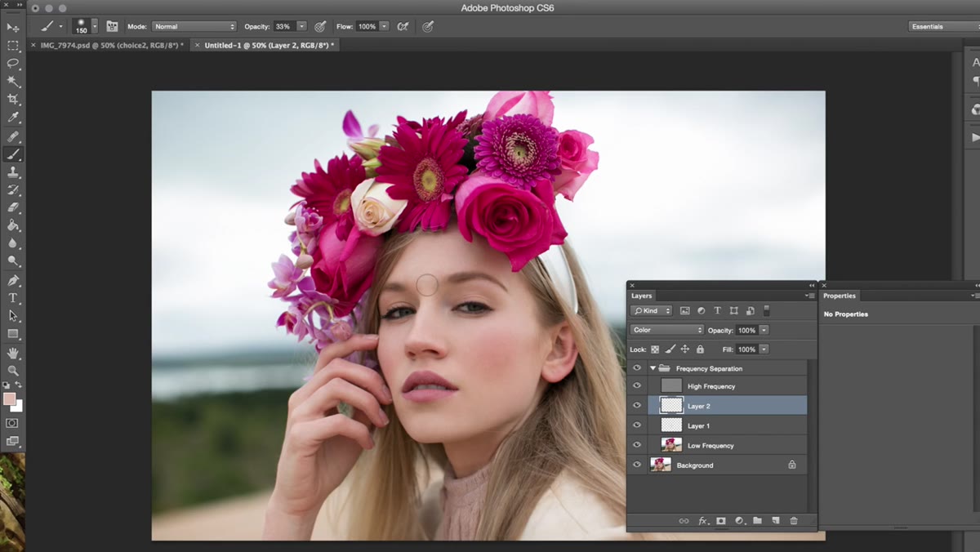Open Essentials workspace dropdown
Image resolution: width=980 pixels, height=552 pixels.
coord(944,27)
